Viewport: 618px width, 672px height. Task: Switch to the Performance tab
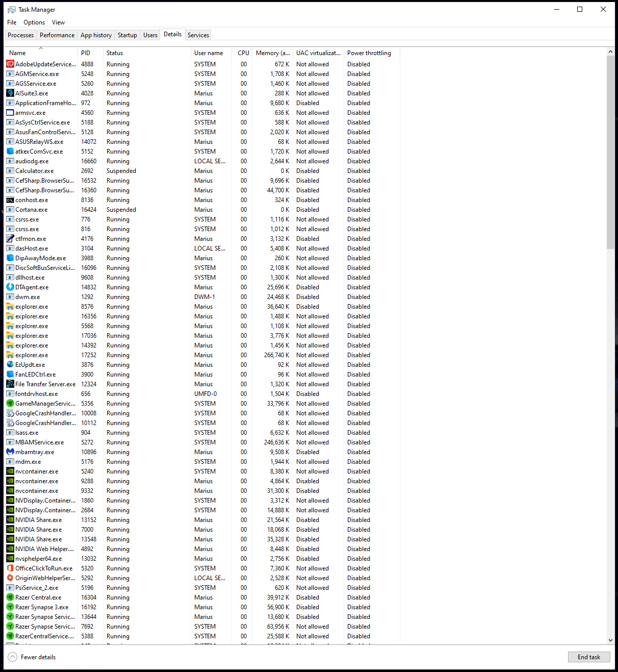click(57, 35)
